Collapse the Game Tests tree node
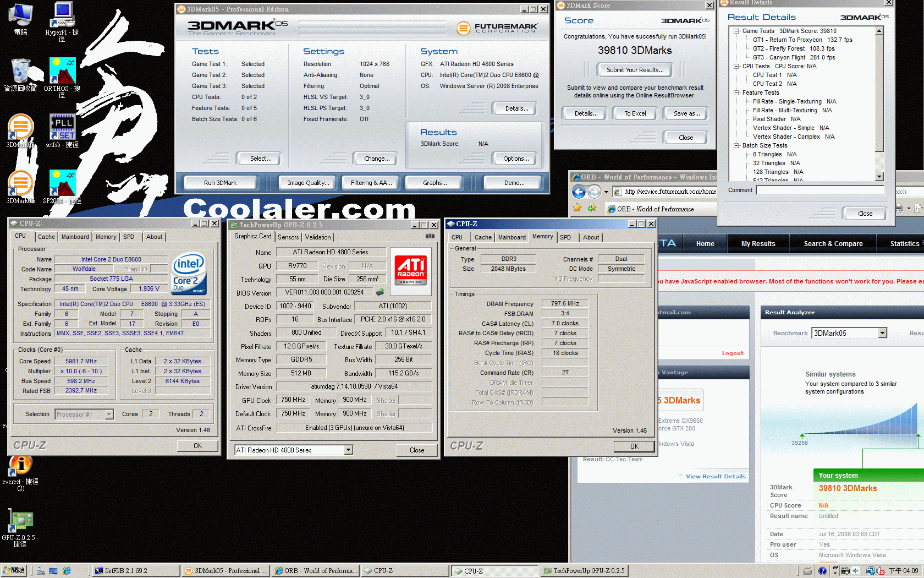924x578 pixels. (736, 31)
